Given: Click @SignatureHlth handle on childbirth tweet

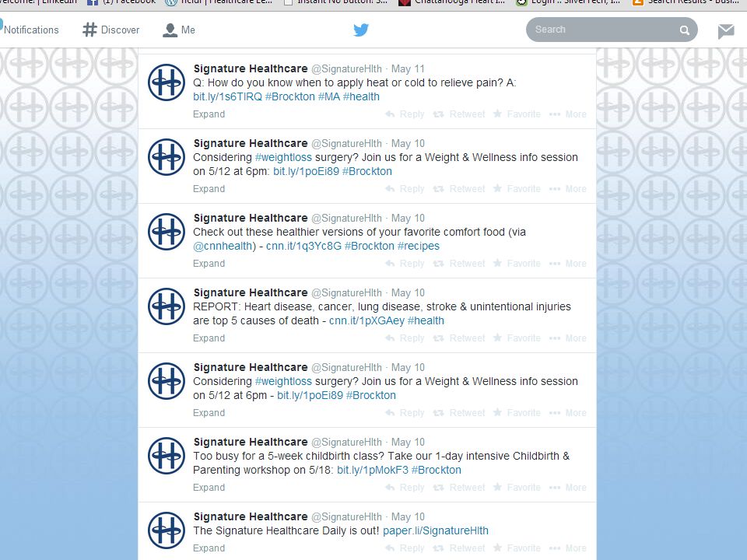Looking at the screenshot, I should (346, 443).
